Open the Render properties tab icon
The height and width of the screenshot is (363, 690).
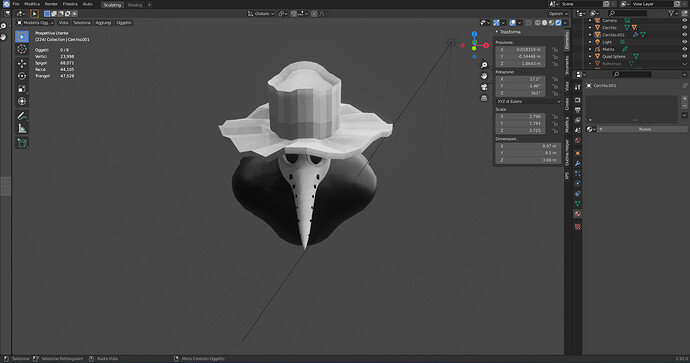coord(577,100)
